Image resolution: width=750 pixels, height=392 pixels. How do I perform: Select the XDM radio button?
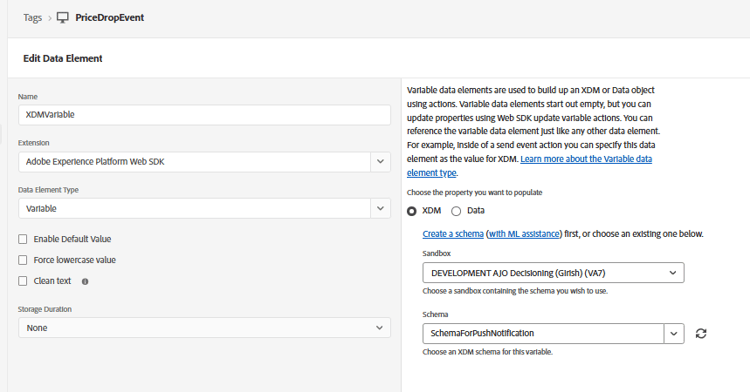[x=412, y=211]
